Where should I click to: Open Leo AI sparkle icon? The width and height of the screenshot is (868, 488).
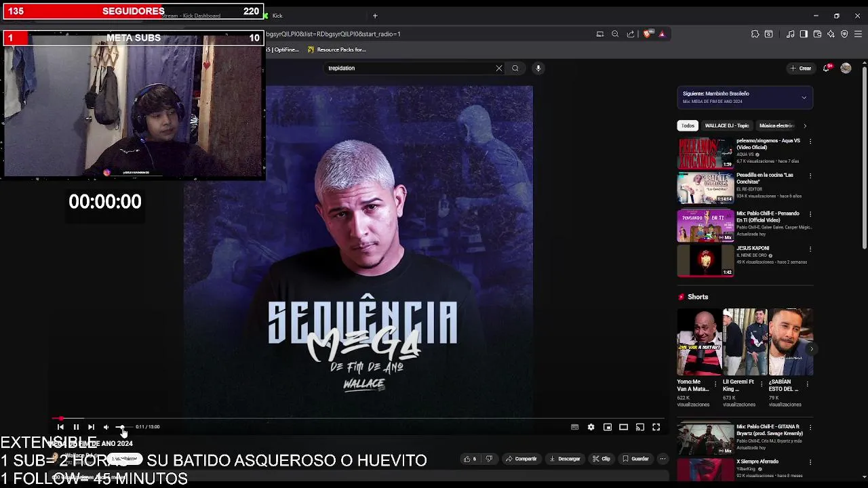tap(831, 34)
